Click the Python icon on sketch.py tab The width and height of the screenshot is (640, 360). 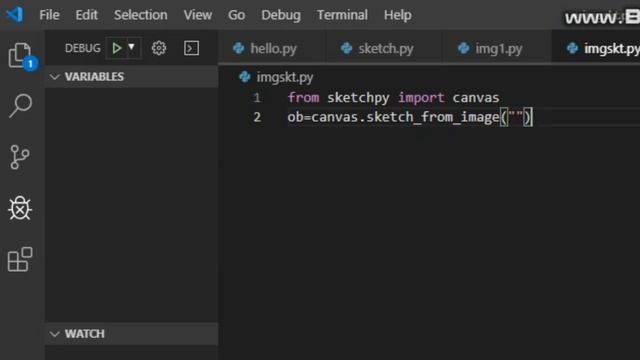click(x=347, y=48)
